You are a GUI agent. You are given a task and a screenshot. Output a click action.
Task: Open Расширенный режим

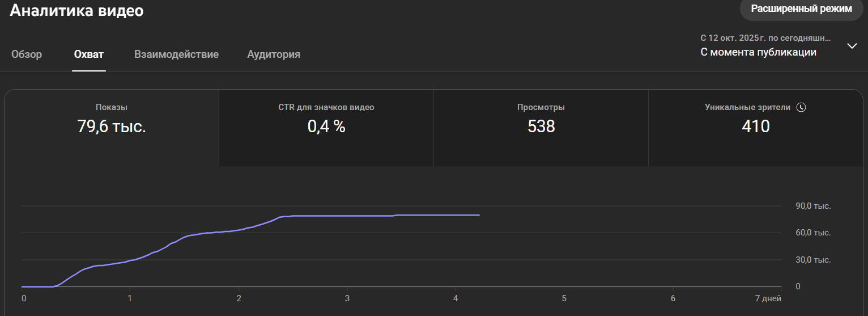coord(801,9)
